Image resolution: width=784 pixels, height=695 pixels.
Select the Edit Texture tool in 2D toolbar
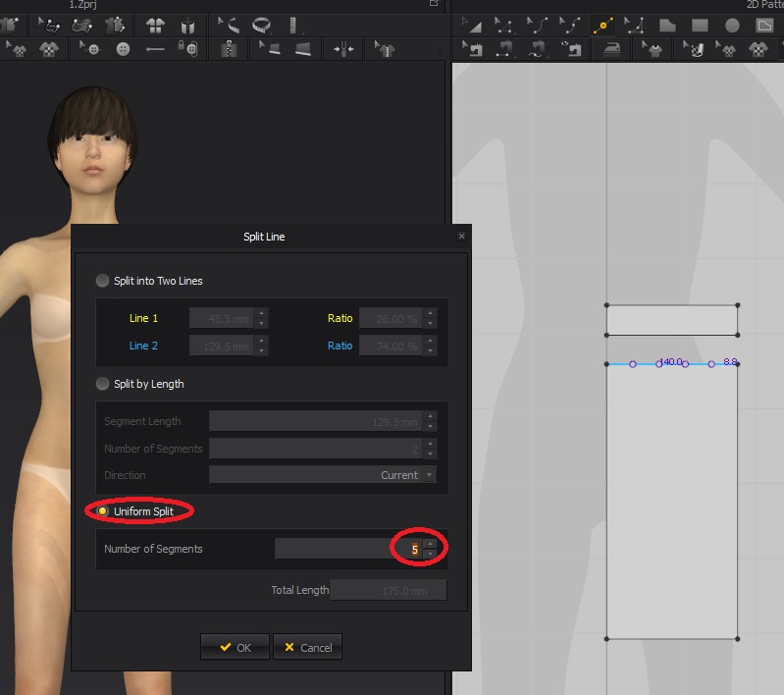coord(725,48)
